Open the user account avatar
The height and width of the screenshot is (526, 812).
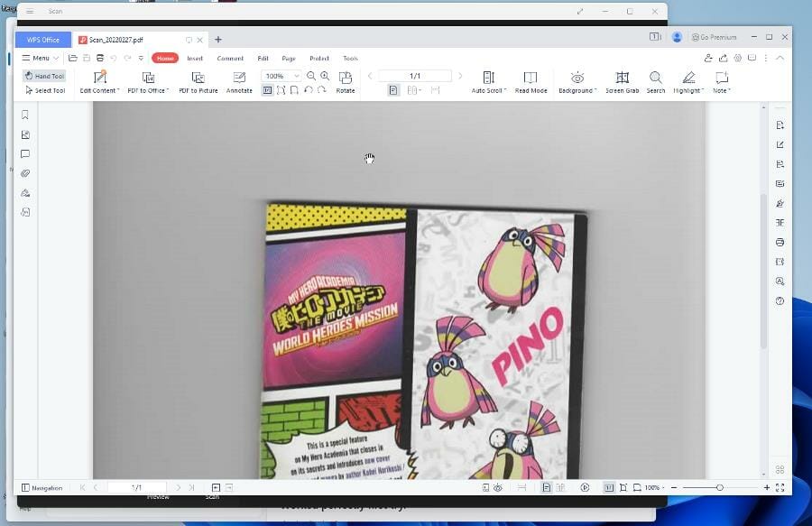tap(677, 37)
